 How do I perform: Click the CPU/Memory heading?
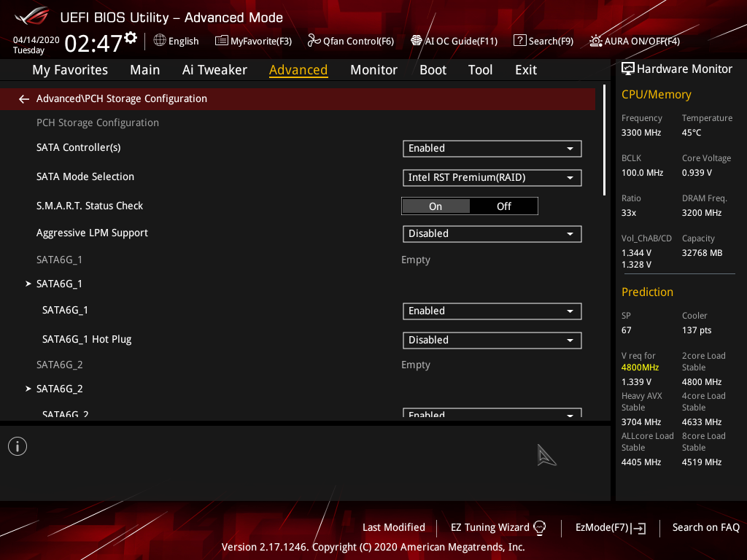(656, 95)
